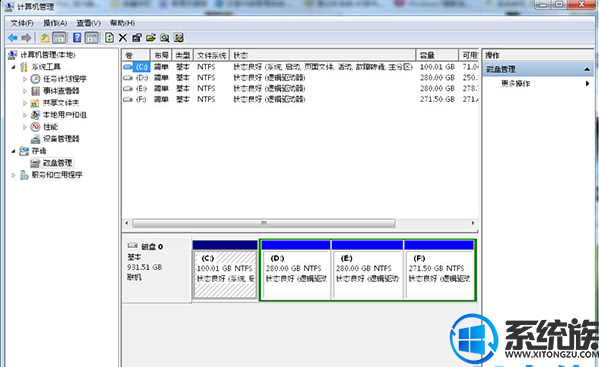This screenshot has height=367, width=599.
Task: Click the left arrow of horizontal scrollbar
Action: pyautogui.click(x=127, y=223)
